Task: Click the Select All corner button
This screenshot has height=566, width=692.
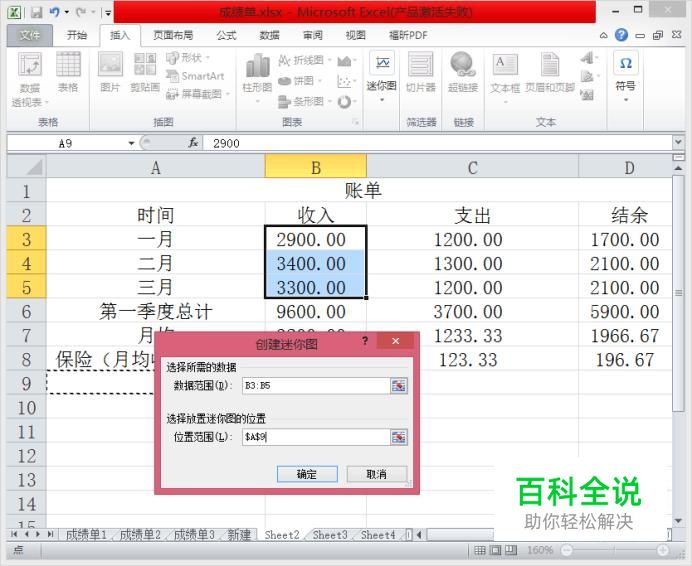Action: pos(26,166)
